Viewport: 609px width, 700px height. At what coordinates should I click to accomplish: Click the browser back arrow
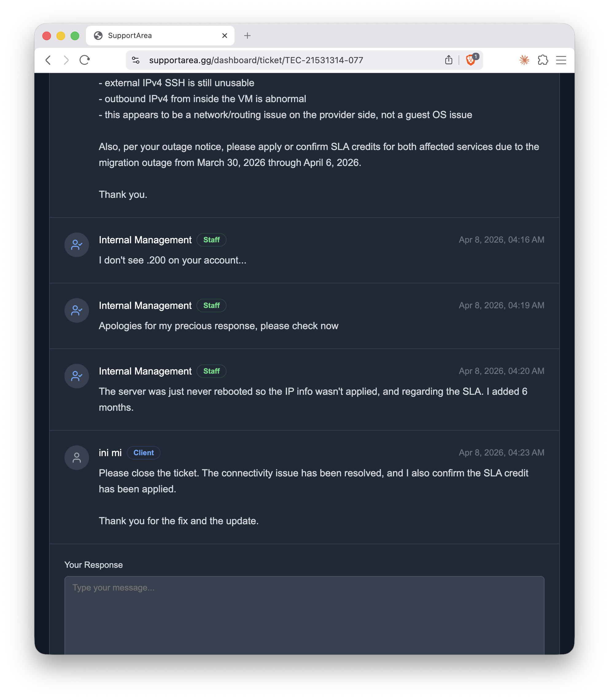[x=48, y=60]
